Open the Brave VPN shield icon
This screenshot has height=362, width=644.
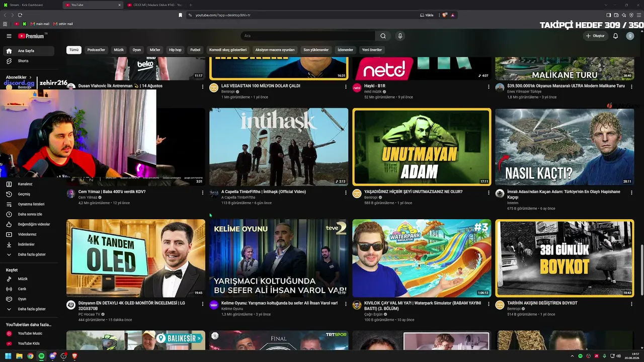pos(631,15)
